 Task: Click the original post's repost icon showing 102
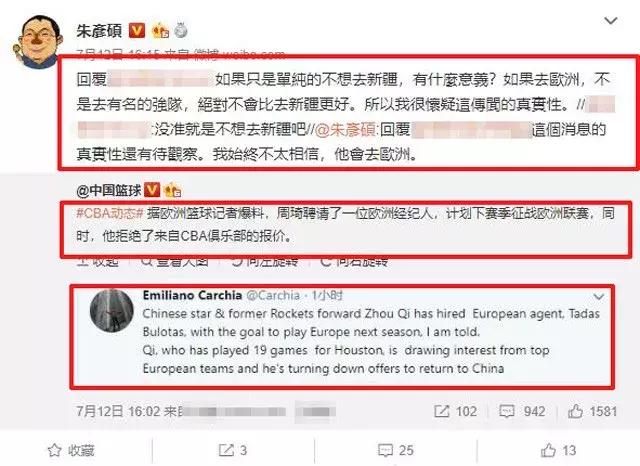(x=456, y=411)
